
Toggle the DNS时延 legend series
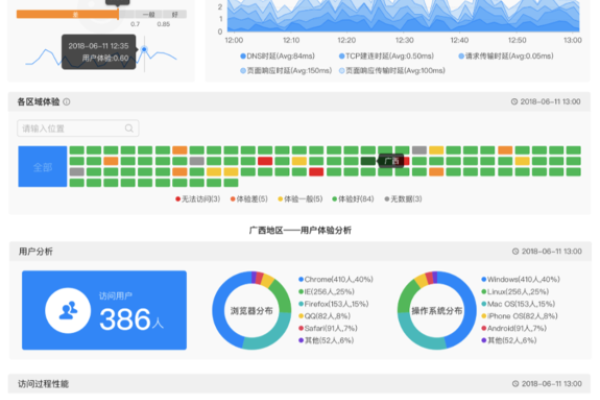(x=277, y=56)
